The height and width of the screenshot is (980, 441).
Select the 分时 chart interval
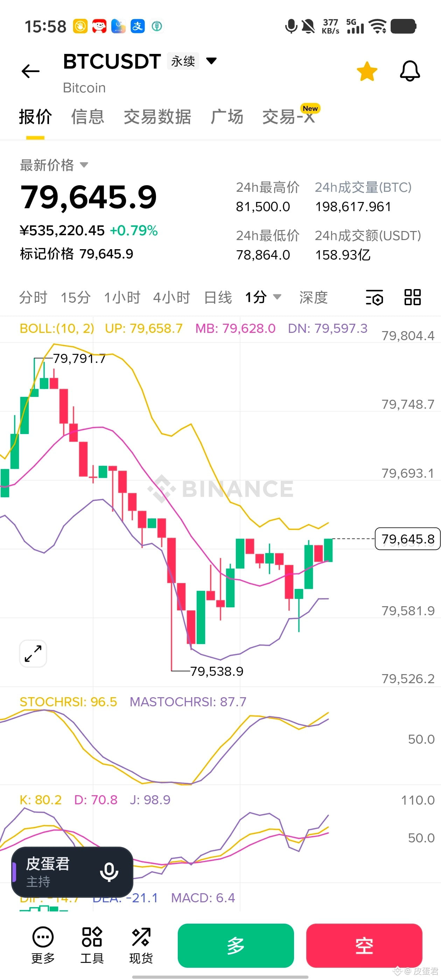pyautogui.click(x=33, y=297)
